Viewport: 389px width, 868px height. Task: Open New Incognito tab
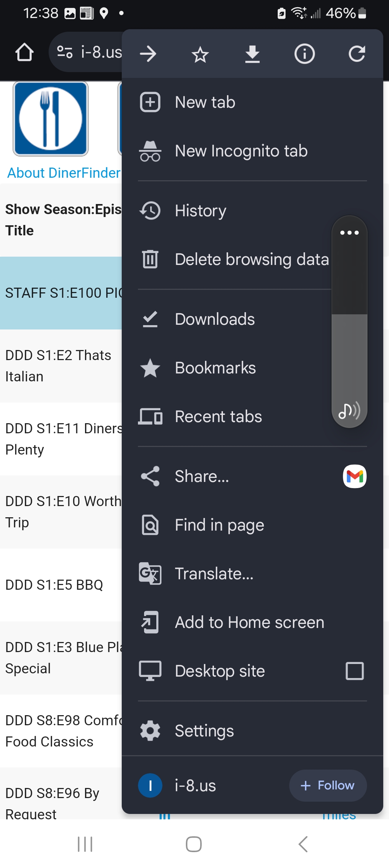(241, 151)
